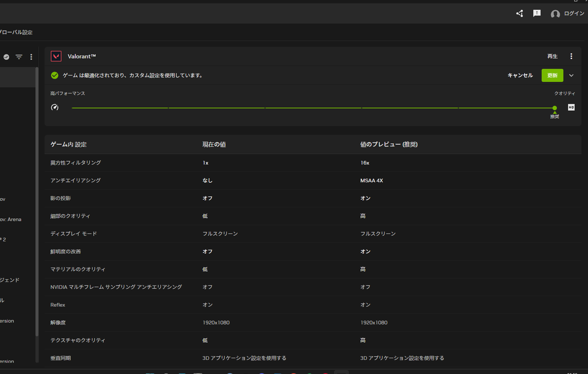Open the feedback speech-bubble icon
Screen dimensions: 588x374
537,13
